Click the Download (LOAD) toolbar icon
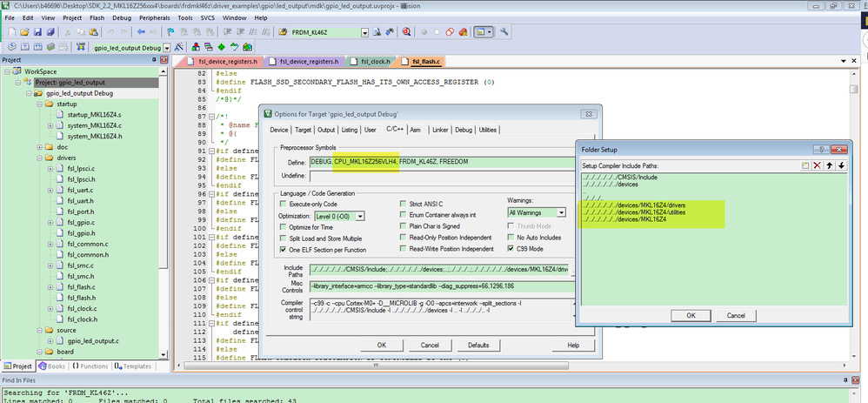This screenshot has height=403, width=868. click(81, 47)
